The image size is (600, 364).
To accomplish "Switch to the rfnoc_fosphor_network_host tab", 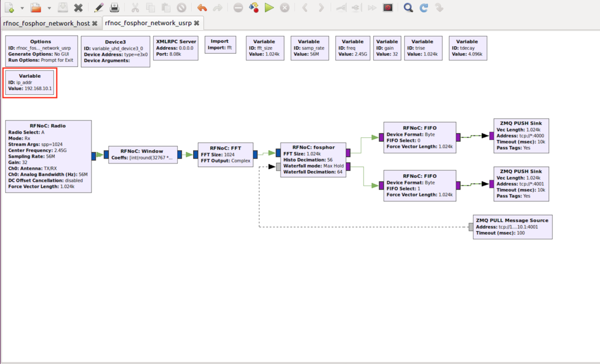I will point(46,23).
